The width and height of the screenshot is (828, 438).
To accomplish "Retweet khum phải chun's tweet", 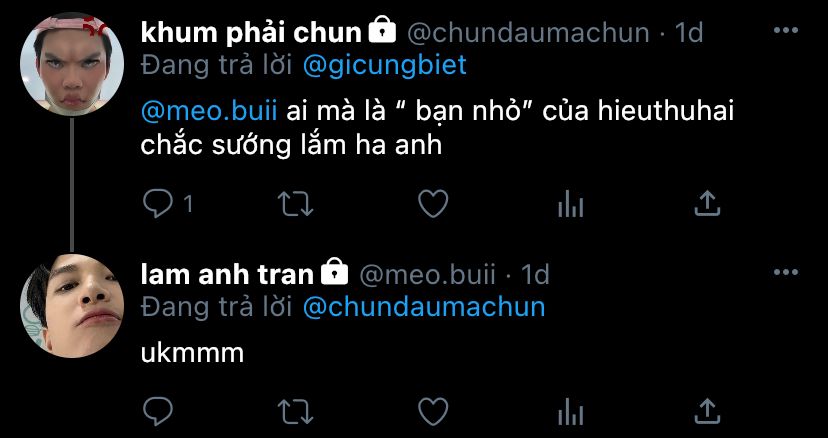I will (x=296, y=204).
